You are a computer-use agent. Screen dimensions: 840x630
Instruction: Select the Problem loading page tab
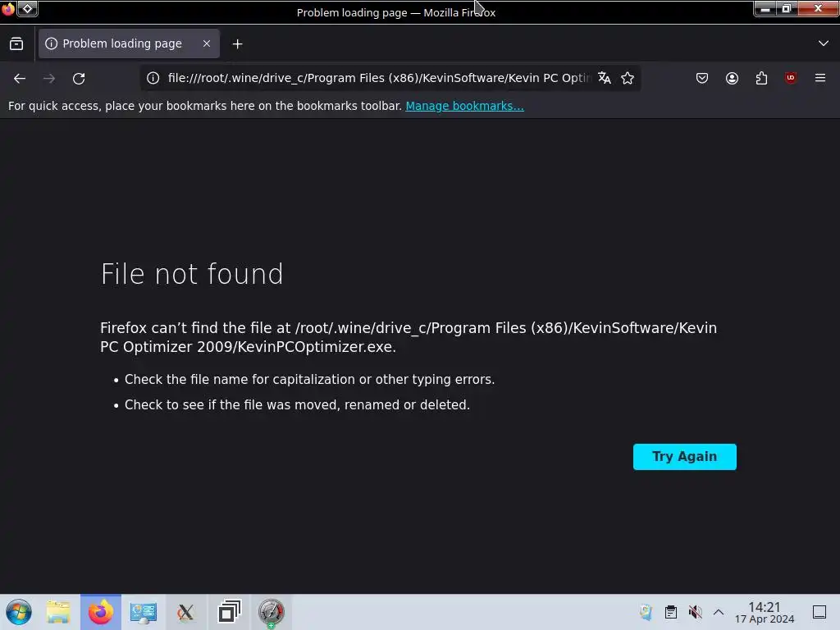tap(129, 43)
